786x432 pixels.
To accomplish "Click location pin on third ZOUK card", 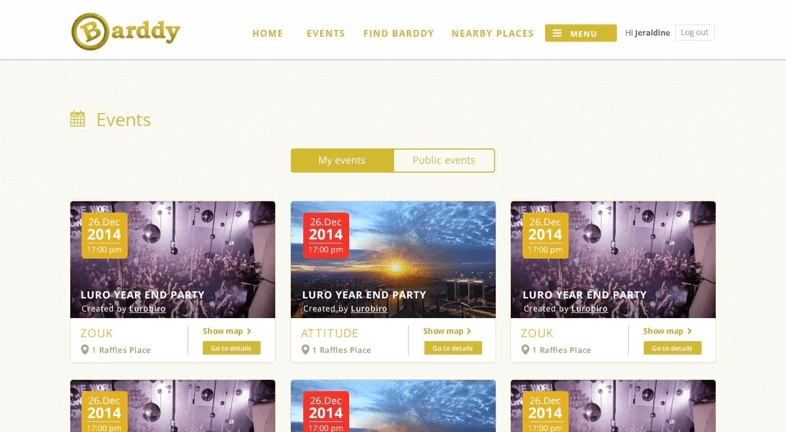I will coord(525,349).
